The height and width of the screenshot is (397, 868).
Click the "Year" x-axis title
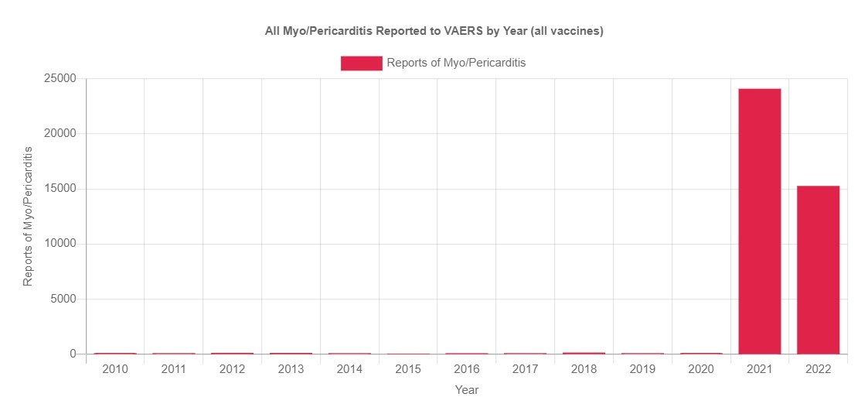[x=467, y=390]
